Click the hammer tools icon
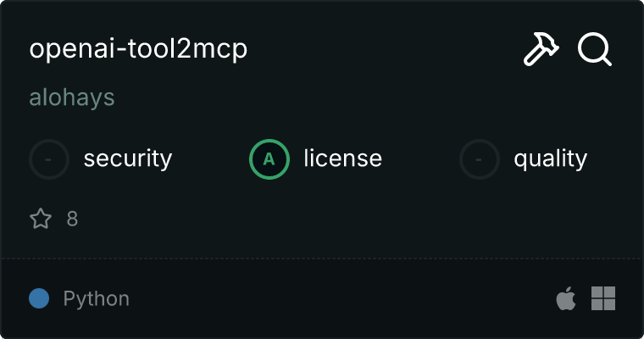Screen dimensions: 644x339 coord(541,49)
